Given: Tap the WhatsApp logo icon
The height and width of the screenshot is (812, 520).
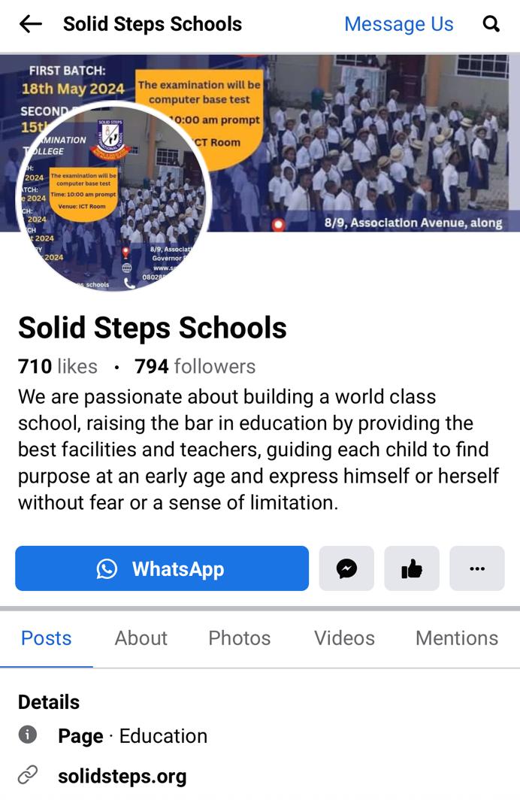Looking at the screenshot, I should [x=107, y=568].
